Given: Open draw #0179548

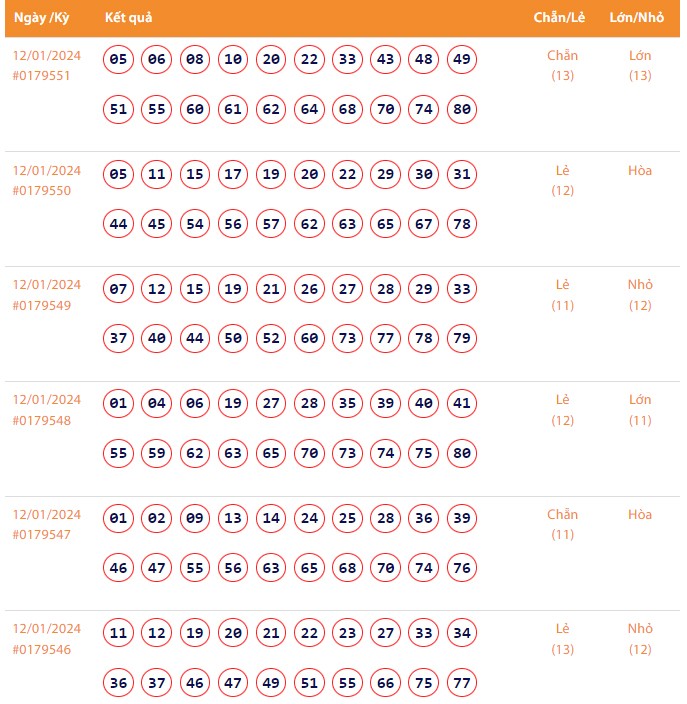Looking at the screenshot, I should (x=42, y=420).
